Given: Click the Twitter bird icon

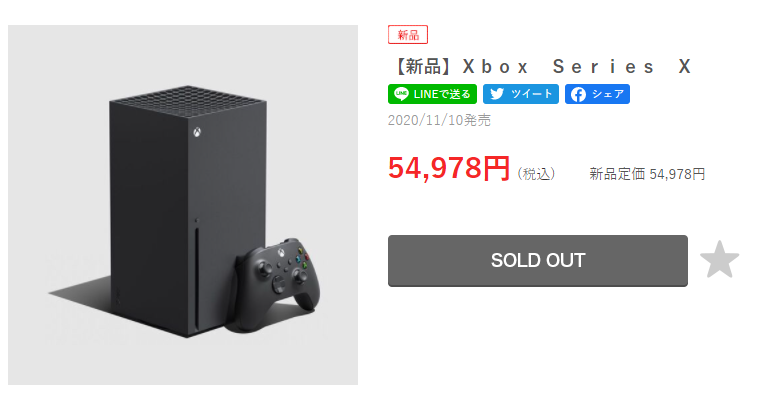Looking at the screenshot, I should tap(497, 94).
